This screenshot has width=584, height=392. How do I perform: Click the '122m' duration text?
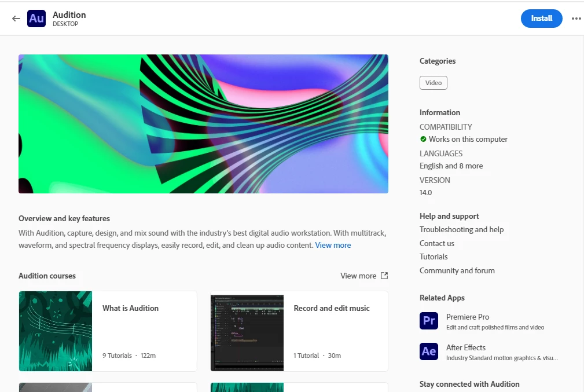pos(148,356)
